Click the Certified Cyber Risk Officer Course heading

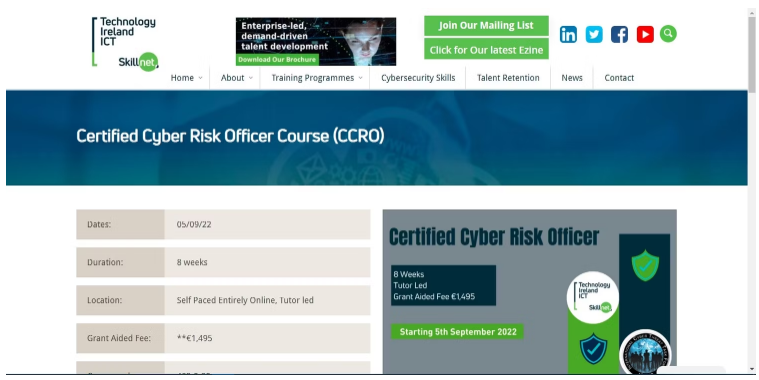coord(230,136)
